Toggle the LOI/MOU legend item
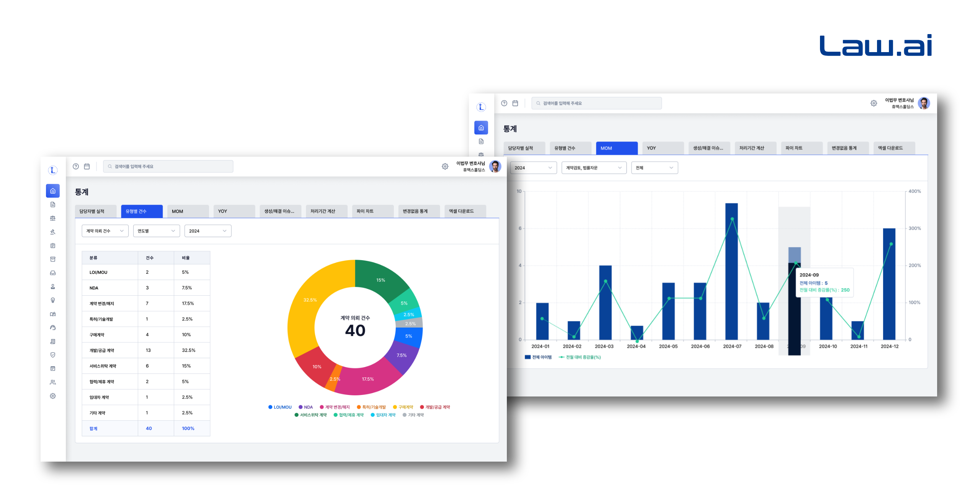 280,407
